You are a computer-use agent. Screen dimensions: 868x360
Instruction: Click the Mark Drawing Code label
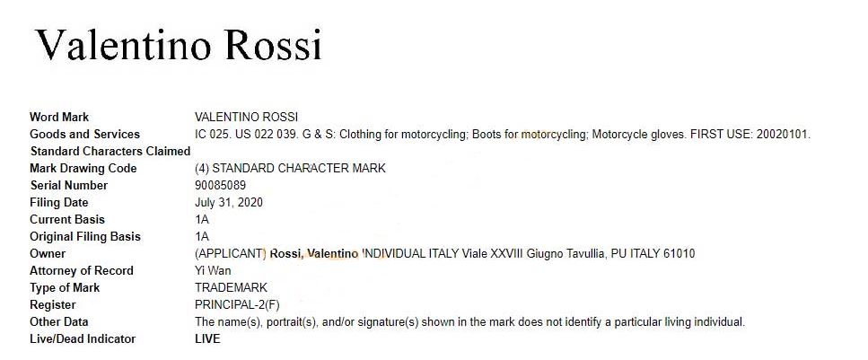[83, 169]
